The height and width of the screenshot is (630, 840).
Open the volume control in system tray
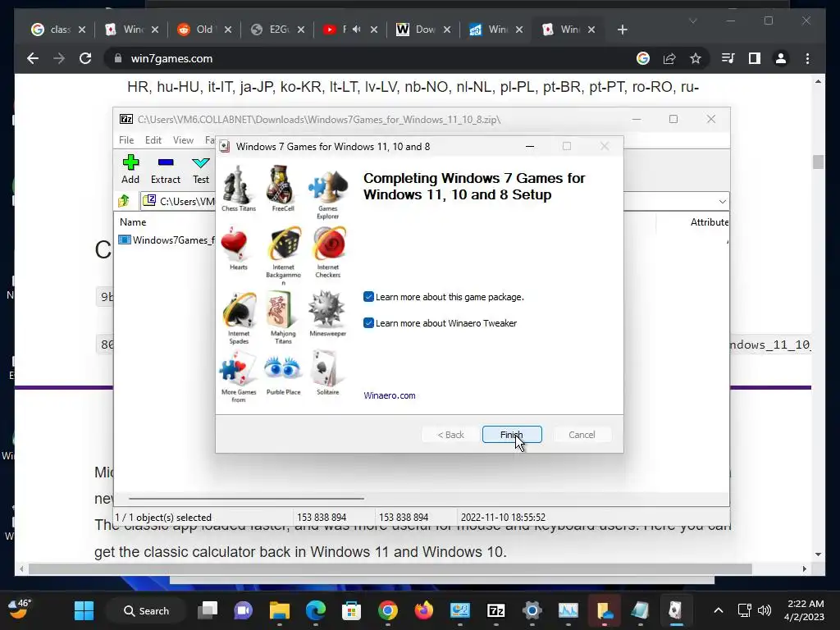click(x=765, y=610)
